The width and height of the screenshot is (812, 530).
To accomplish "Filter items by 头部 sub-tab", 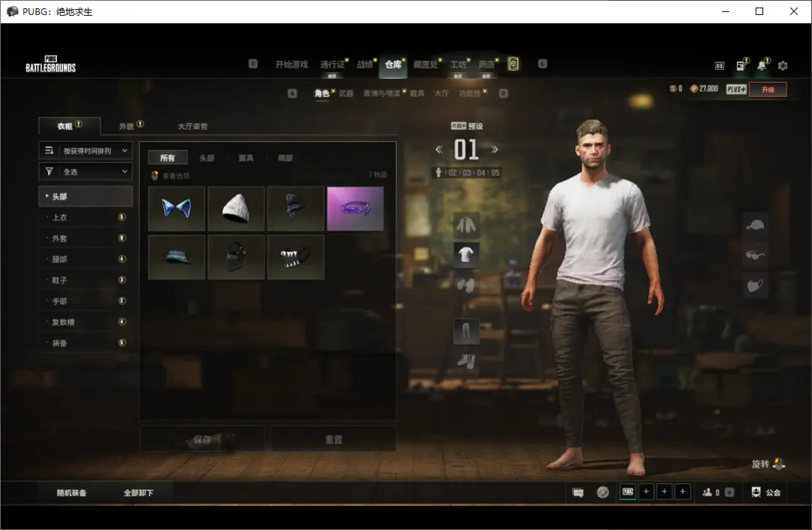I will pyautogui.click(x=207, y=158).
